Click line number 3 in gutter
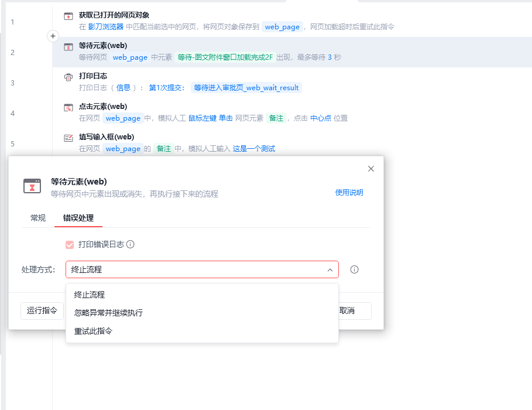Image resolution: width=532 pixels, height=410 pixels. [12, 83]
